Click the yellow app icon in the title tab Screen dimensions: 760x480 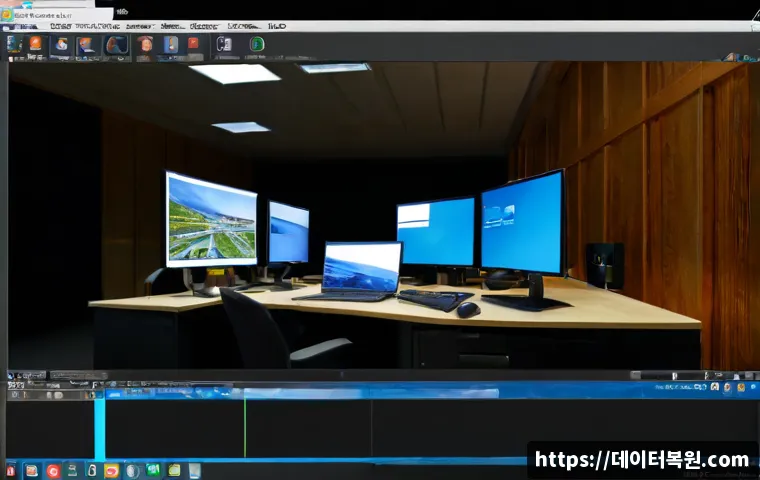(6, 15)
